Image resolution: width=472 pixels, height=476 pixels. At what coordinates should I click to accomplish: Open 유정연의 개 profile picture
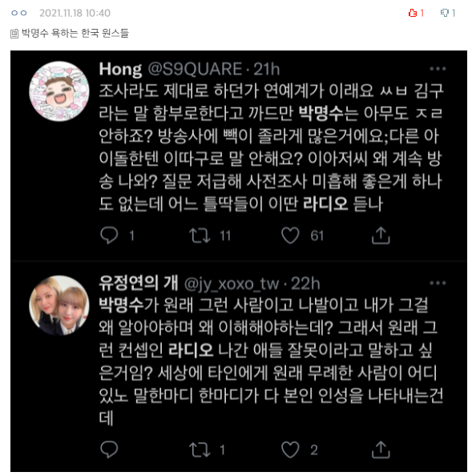point(59,305)
